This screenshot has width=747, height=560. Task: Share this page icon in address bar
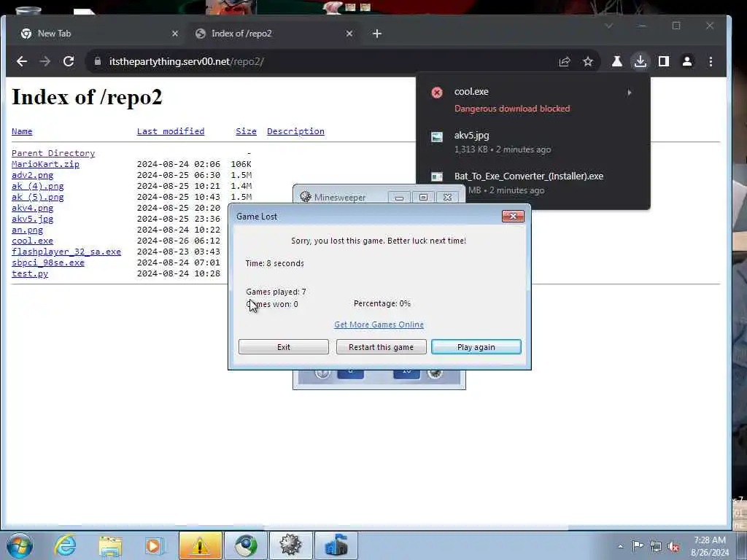click(565, 61)
